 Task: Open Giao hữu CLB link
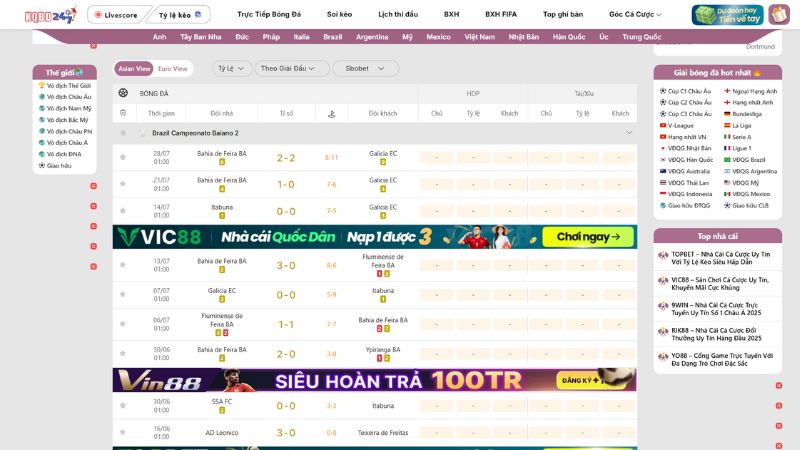[746, 206]
